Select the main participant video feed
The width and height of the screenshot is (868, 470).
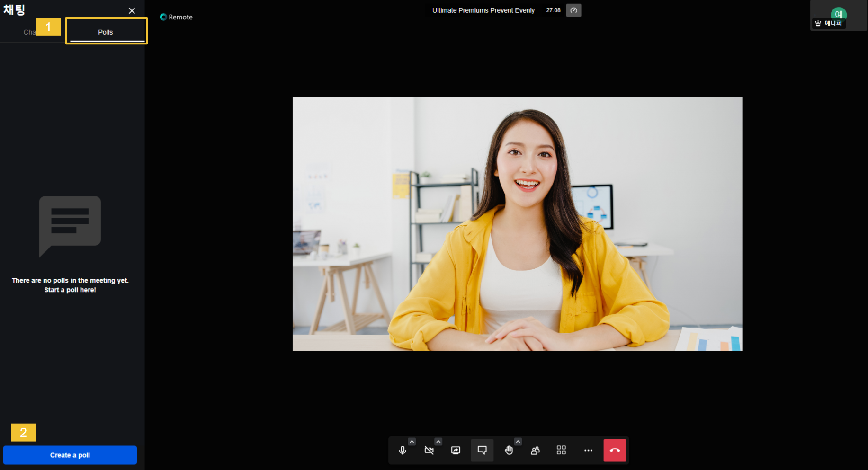[517, 223]
